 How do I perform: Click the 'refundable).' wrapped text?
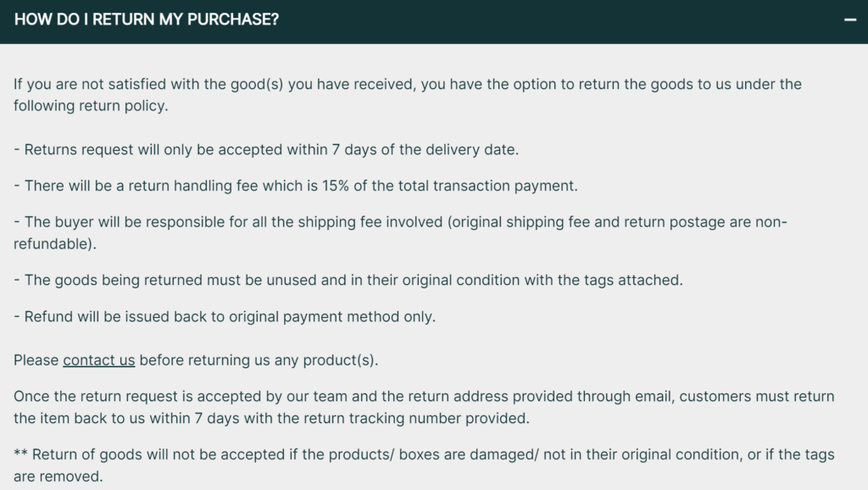click(55, 243)
